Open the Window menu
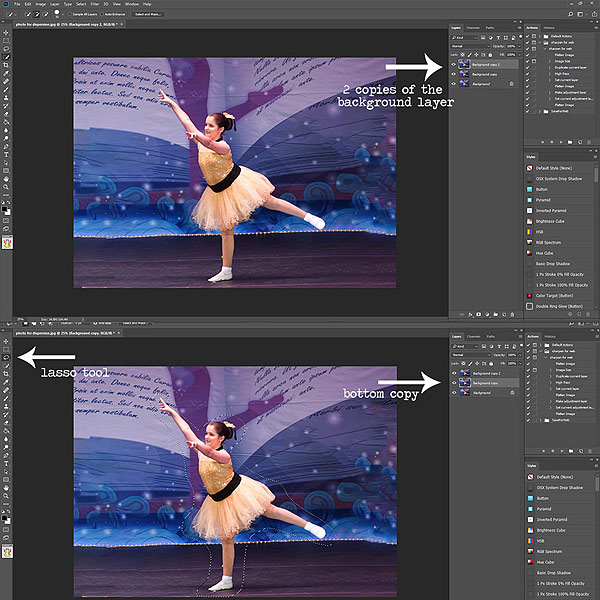The image size is (600, 600). [x=132, y=4]
